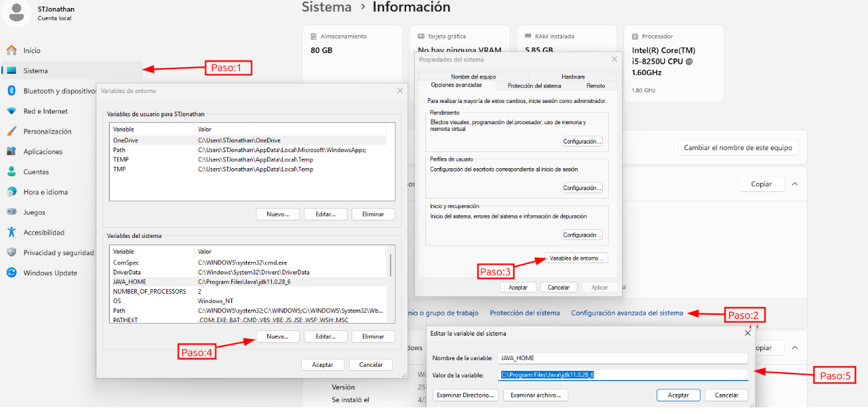Open Cuentas settings

coord(36,172)
